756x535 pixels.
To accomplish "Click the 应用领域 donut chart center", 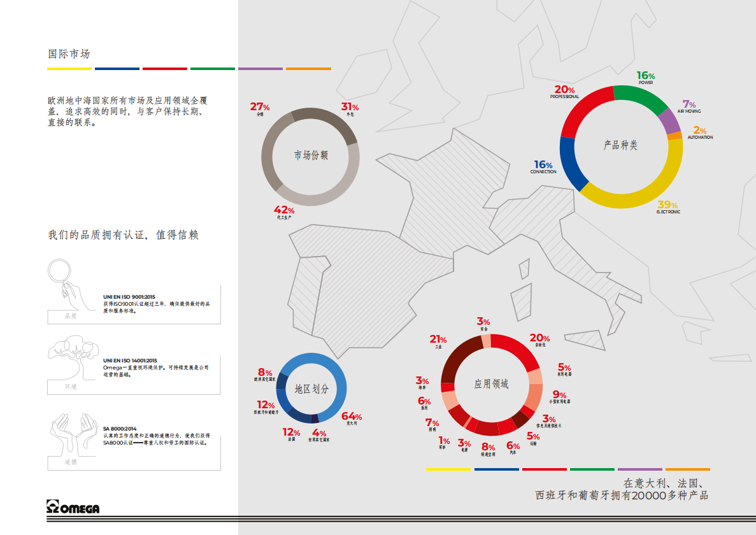I will click(x=491, y=384).
